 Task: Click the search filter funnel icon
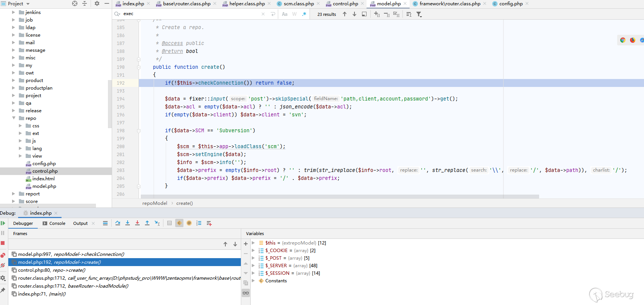pos(419,14)
